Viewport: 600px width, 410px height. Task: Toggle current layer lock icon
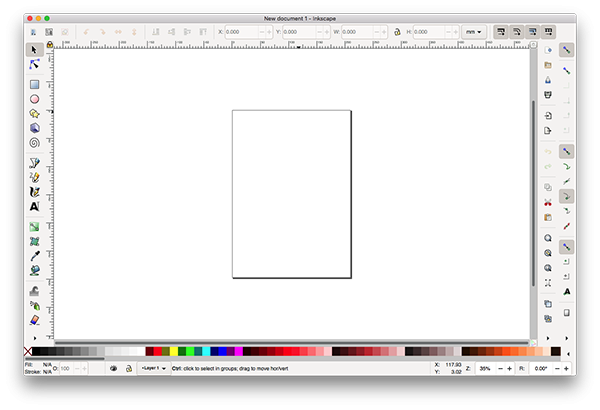click(129, 368)
